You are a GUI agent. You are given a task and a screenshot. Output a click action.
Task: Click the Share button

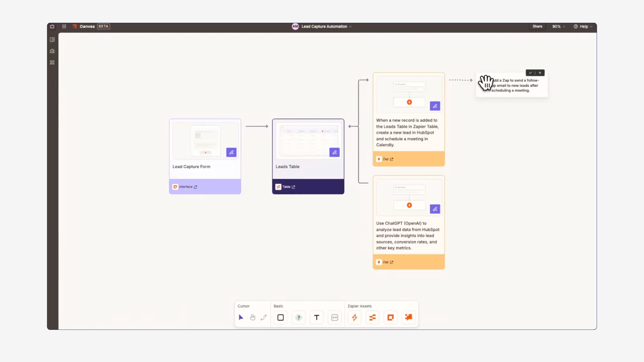tap(537, 26)
